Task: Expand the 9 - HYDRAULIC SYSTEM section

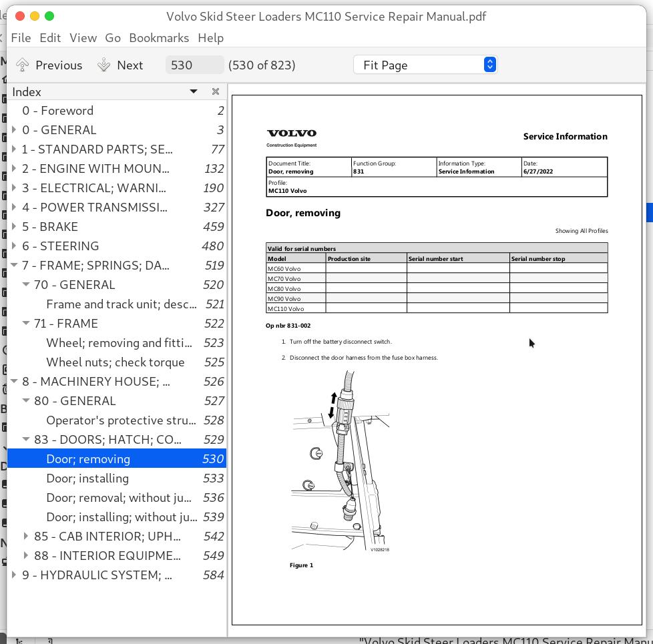Action: pyautogui.click(x=15, y=575)
